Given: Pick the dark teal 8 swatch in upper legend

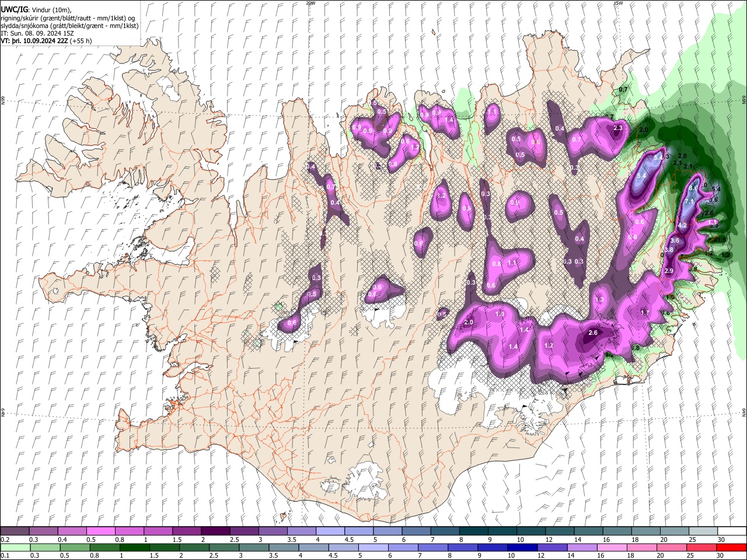Looking at the screenshot, I should [x=473, y=531].
